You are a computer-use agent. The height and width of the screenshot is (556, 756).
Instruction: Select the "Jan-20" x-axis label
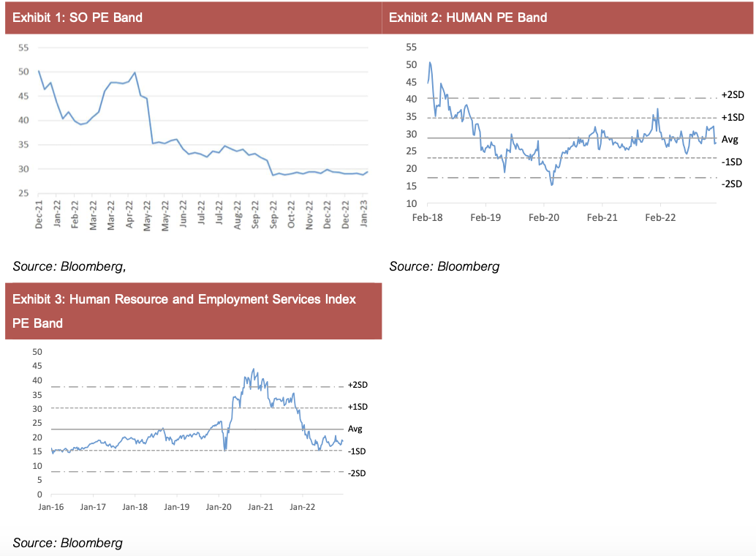click(219, 507)
